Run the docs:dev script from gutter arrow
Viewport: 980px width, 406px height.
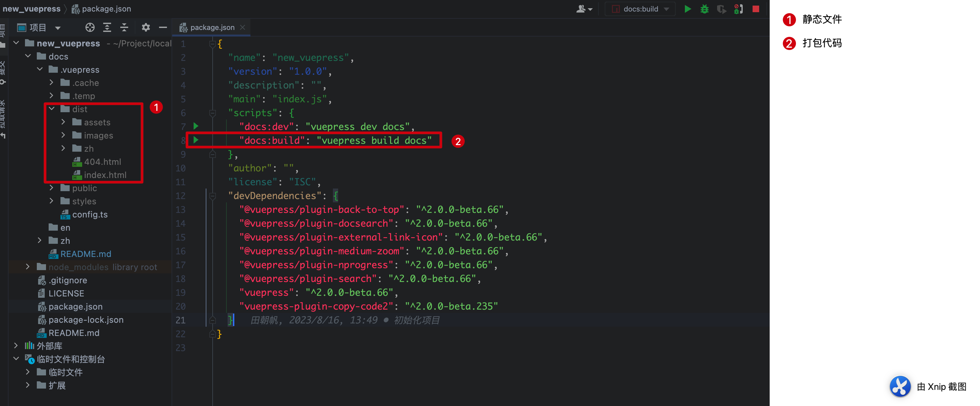[x=196, y=126]
